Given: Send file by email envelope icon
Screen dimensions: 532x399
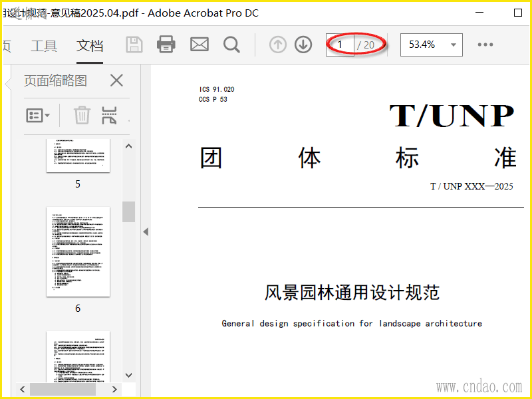Looking at the screenshot, I should pyautogui.click(x=199, y=45).
